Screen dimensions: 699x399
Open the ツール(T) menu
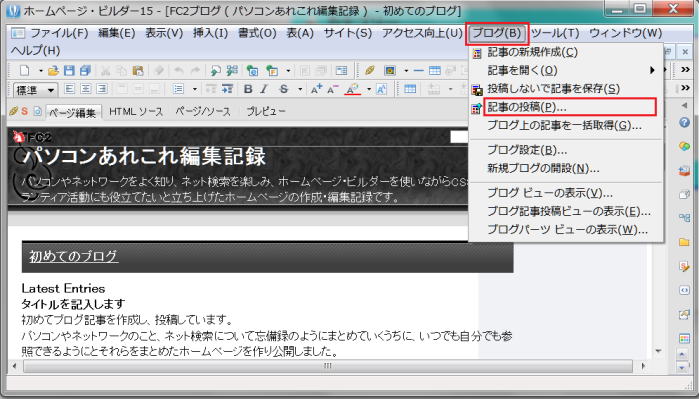pos(555,33)
